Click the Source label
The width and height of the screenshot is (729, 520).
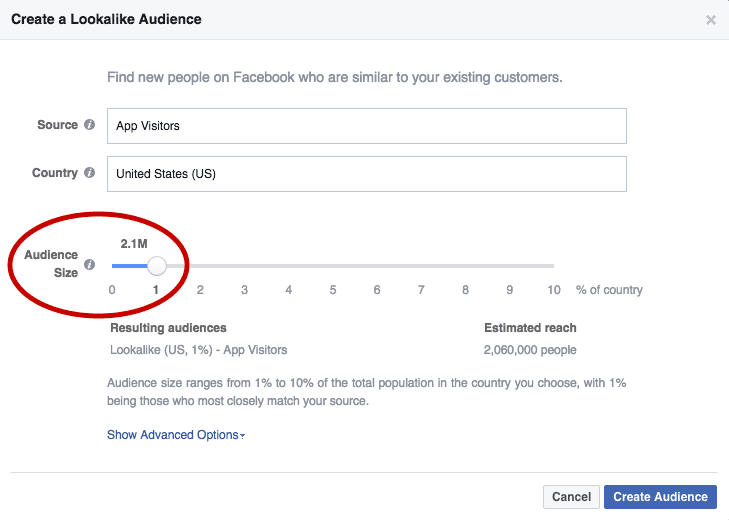[x=57, y=125]
